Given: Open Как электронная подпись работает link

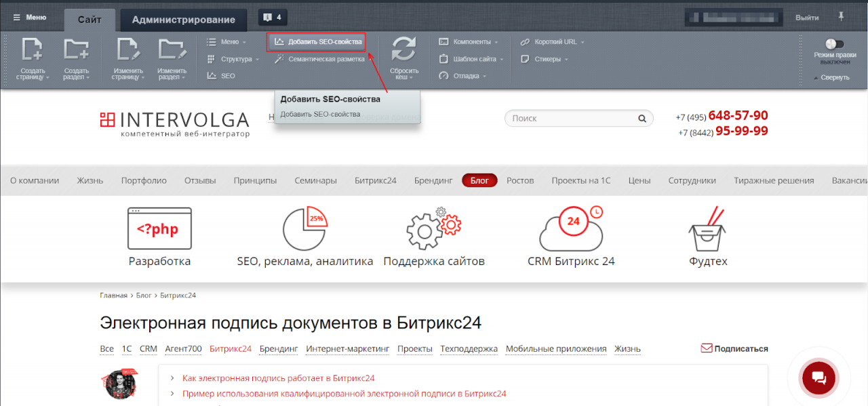Looking at the screenshot, I should click(x=278, y=378).
